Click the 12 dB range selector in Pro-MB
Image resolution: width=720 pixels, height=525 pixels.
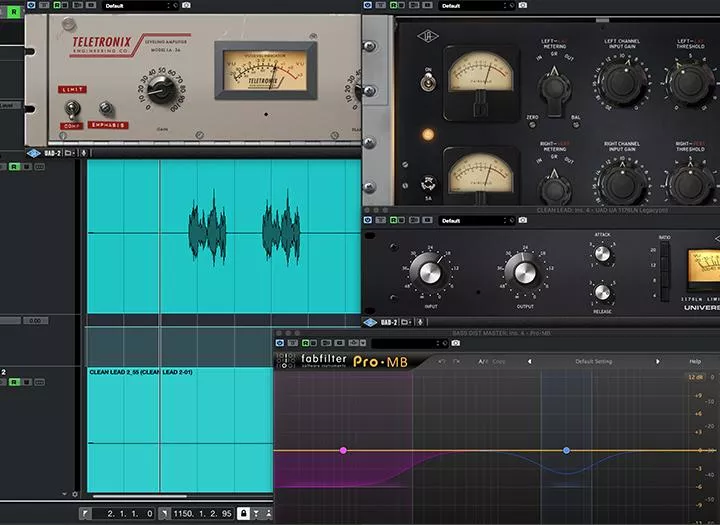(695, 377)
